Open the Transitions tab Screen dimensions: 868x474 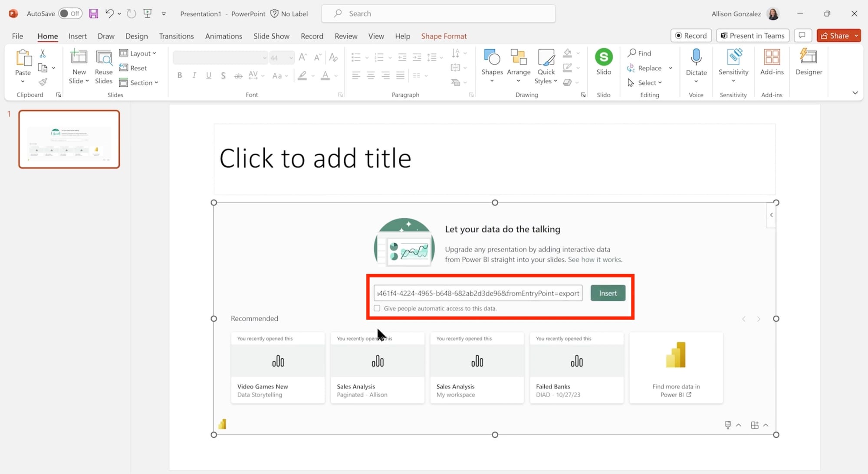pos(176,36)
